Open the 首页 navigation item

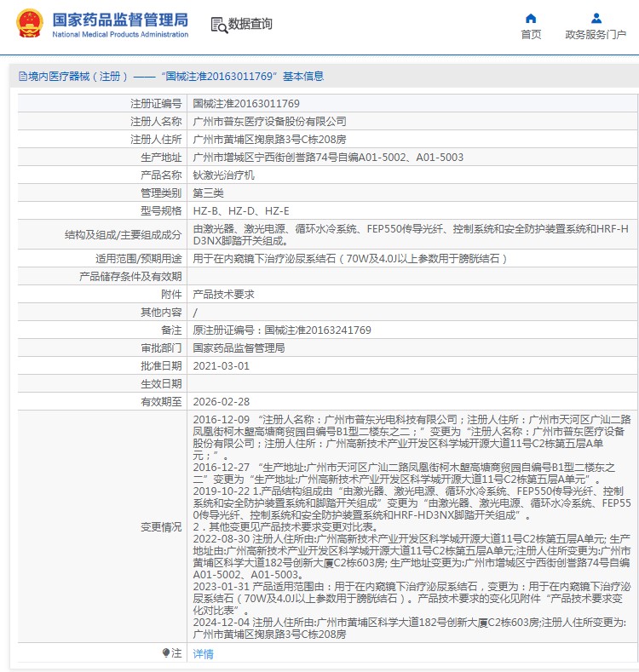click(x=531, y=34)
